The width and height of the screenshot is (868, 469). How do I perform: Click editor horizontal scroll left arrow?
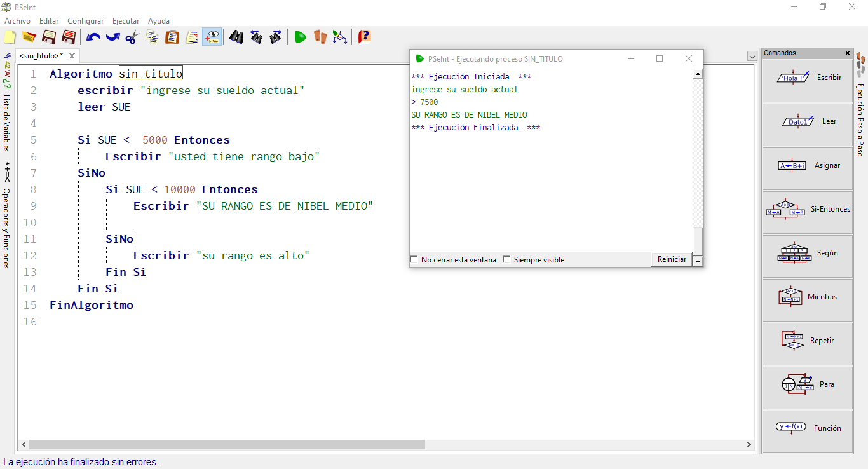24,445
